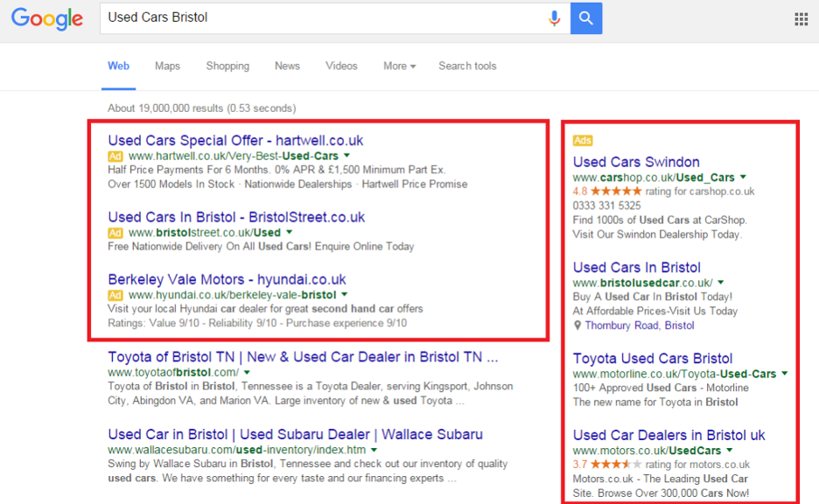Click www.carshop.co.uk/Used_Cars URL

(x=654, y=178)
